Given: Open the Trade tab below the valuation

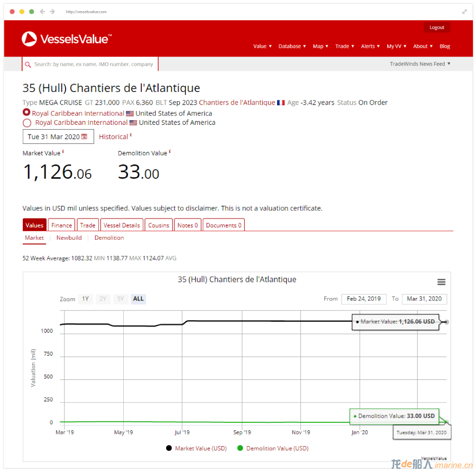Looking at the screenshot, I should pyautogui.click(x=88, y=225).
